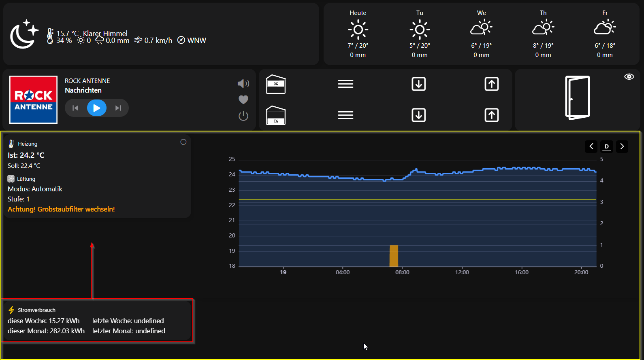Lower the EG shutters with down arrow
The height and width of the screenshot is (360, 644).
click(x=418, y=115)
